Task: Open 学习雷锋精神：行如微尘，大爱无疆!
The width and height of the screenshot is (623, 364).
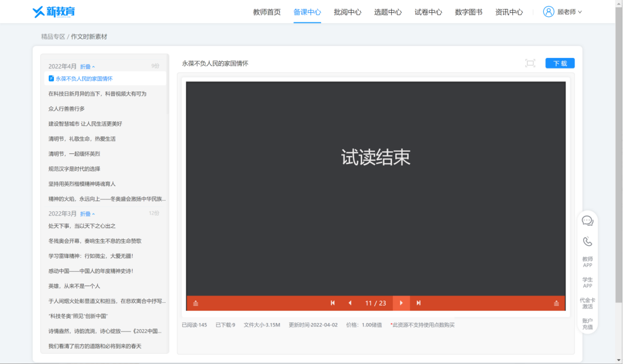Action: coord(91,256)
